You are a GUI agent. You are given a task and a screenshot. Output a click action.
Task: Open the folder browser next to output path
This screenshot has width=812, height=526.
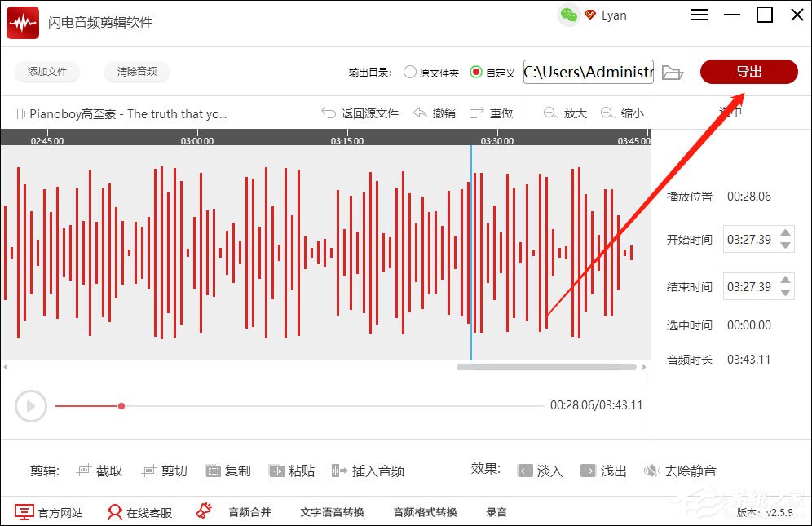672,72
